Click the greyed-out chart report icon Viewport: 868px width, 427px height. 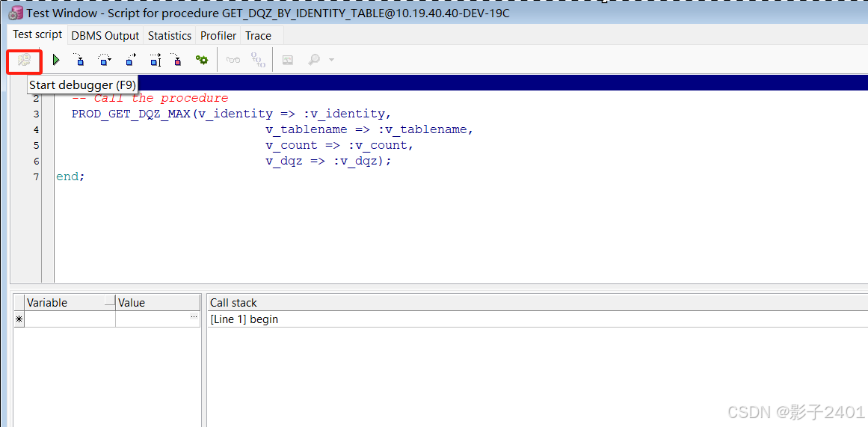point(287,60)
